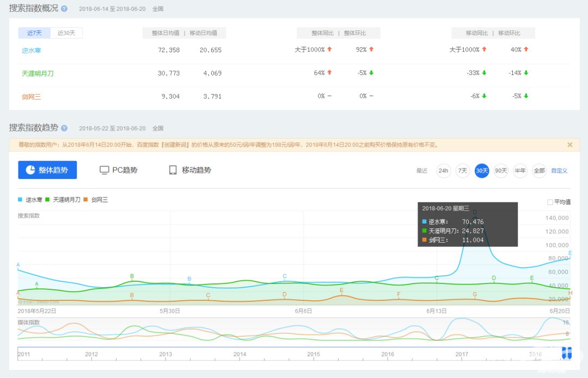Viewport: 588px width, 378px height.
Task: Click the 2012 label on the timeline
Action: click(91, 354)
